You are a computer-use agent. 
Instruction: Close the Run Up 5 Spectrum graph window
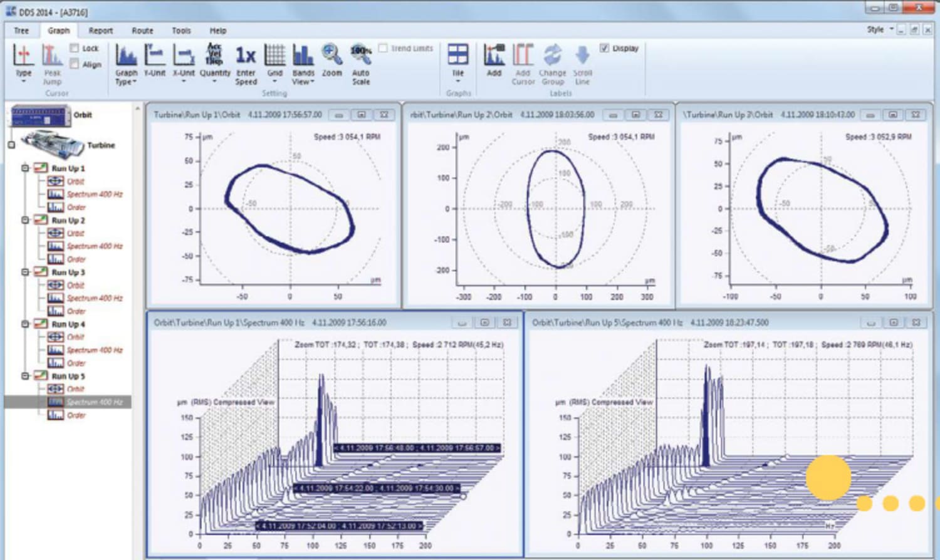point(916,323)
